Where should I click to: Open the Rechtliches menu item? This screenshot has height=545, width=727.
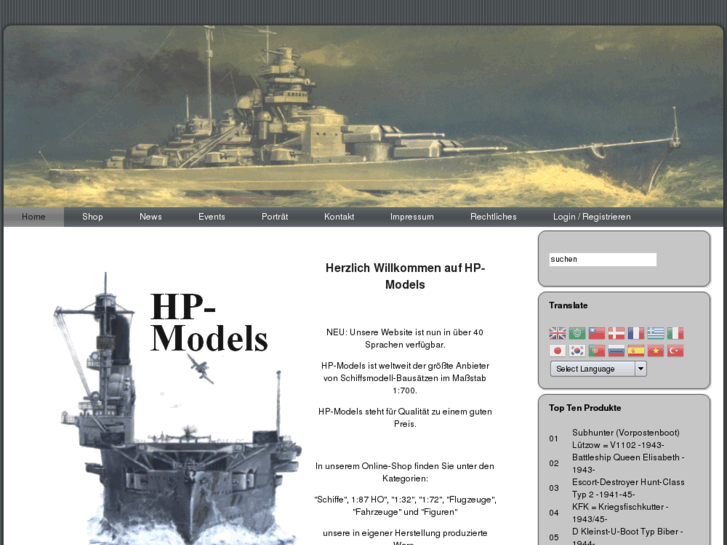click(x=493, y=217)
